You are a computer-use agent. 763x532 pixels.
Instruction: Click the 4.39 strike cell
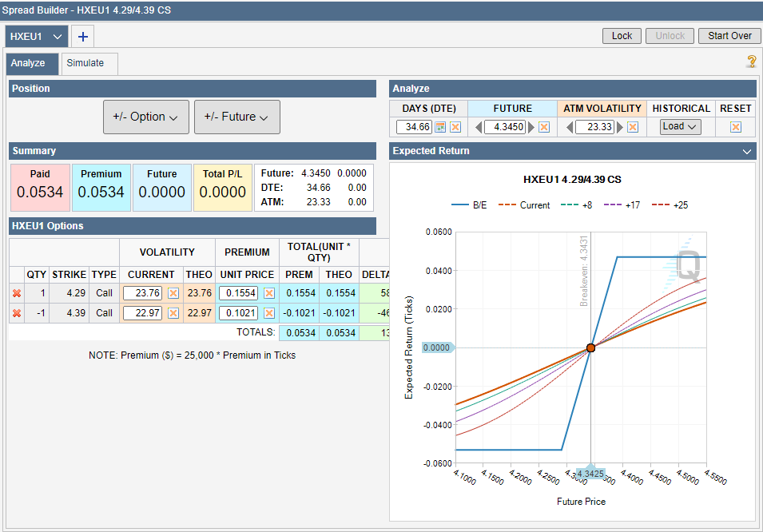point(69,313)
